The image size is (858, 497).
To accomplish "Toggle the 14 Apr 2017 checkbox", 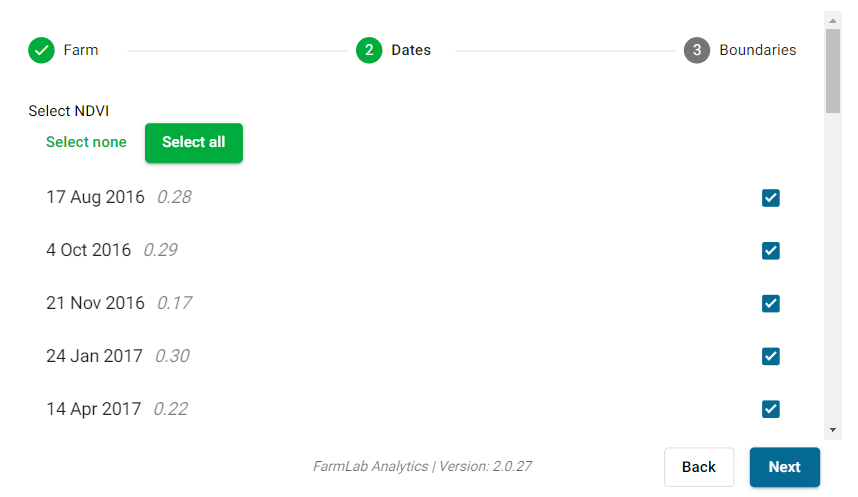I will pos(771,408).
